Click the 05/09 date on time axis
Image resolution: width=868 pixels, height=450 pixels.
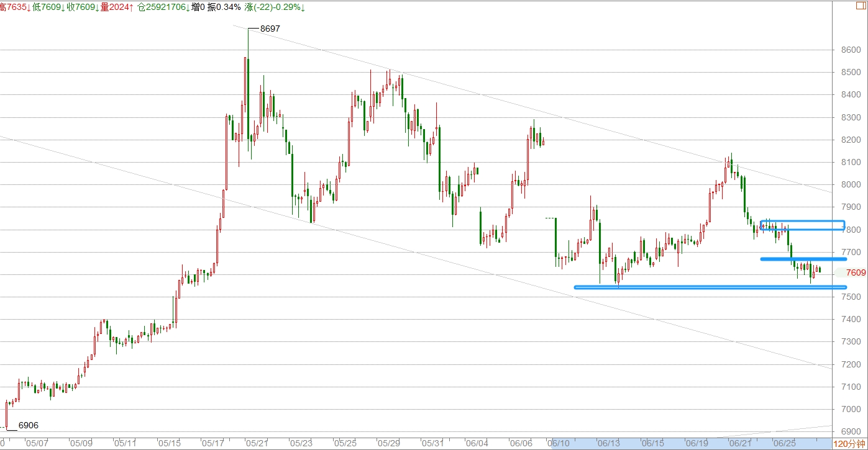(81, 444)
